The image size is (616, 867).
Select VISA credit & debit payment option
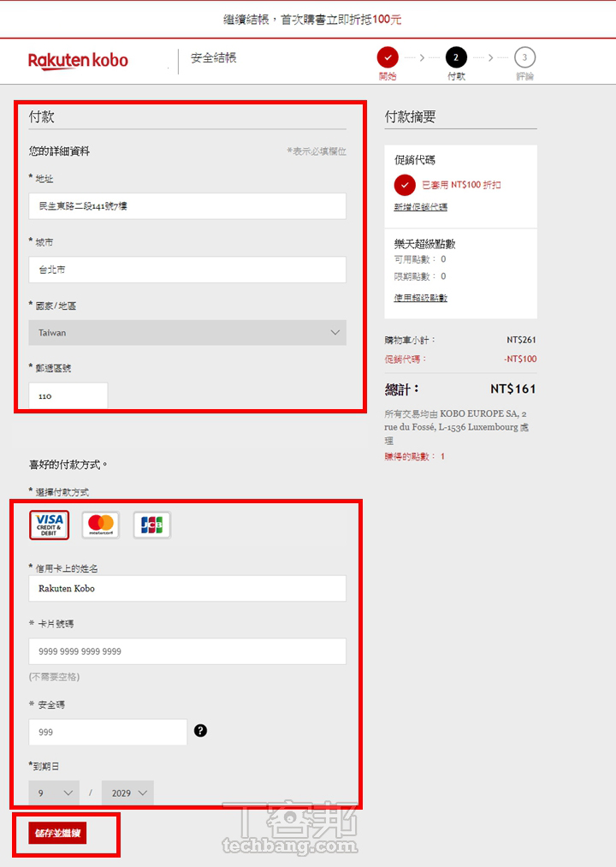[x=50, y=525]
